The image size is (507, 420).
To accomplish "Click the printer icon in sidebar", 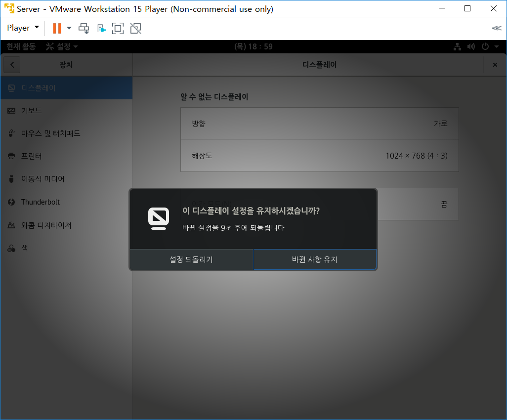I will (x=11, y=156).
